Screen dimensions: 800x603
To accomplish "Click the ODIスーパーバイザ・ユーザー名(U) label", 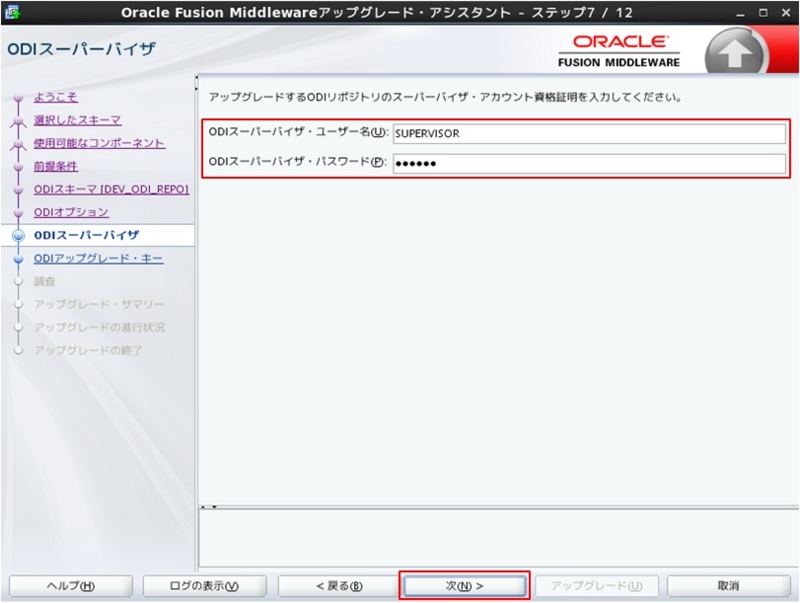I will [298, 132].
